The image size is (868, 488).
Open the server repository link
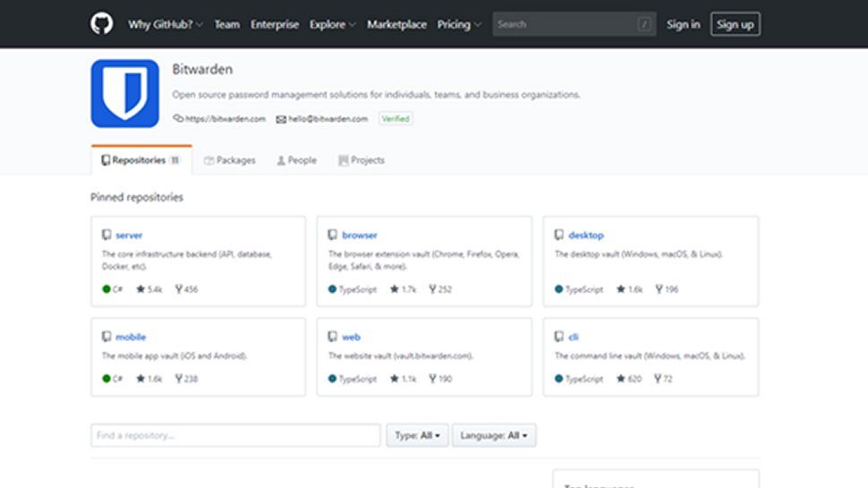(x=129, y=235)
